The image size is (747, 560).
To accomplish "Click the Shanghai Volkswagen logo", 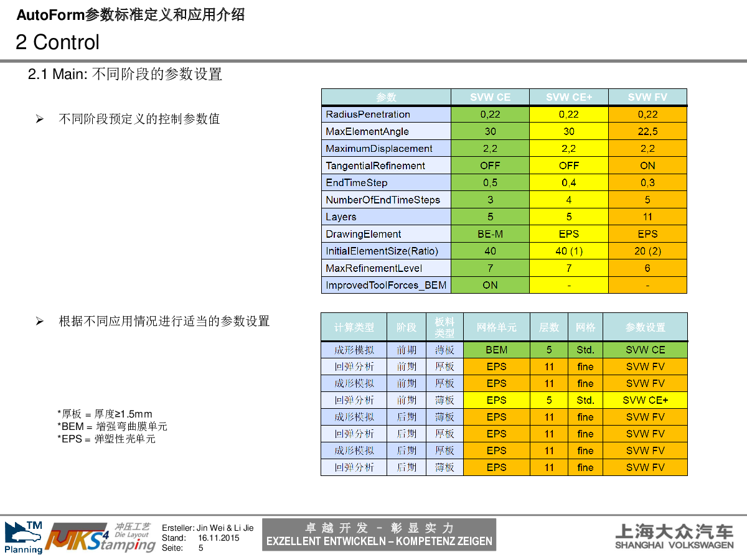I will (x=674, y=536).
